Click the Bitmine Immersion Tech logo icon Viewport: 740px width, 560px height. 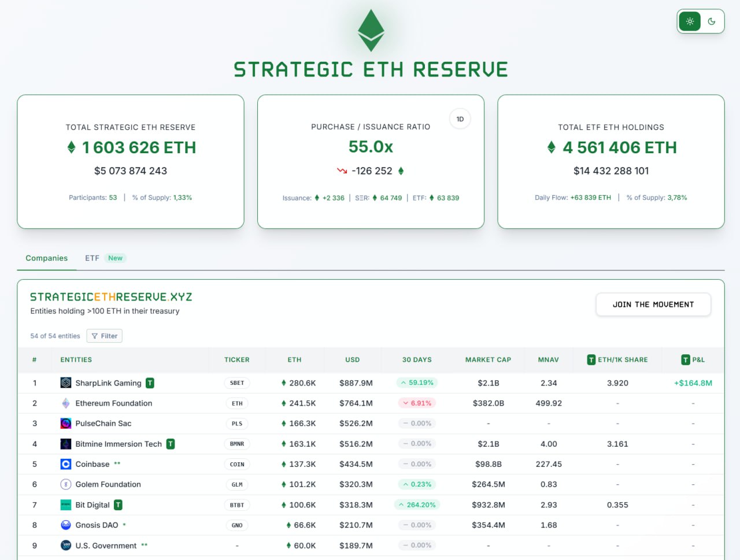66,444
